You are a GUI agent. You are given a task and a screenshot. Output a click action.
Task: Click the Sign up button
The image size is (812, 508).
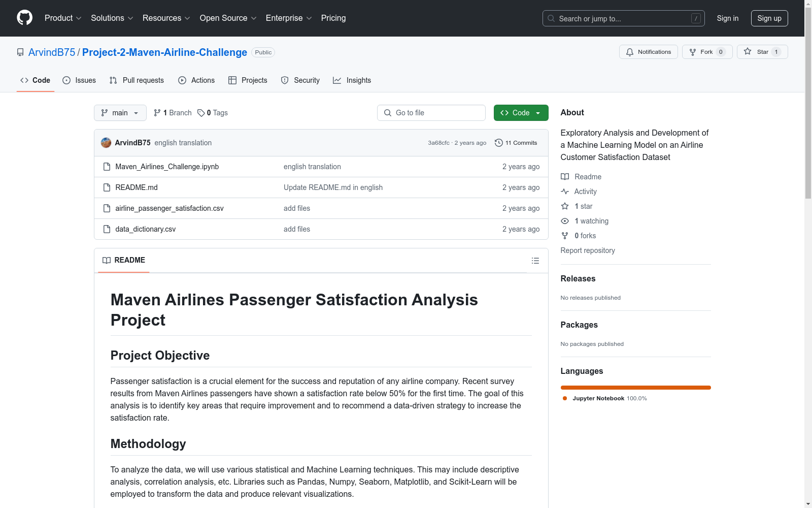tap(769, 18)
